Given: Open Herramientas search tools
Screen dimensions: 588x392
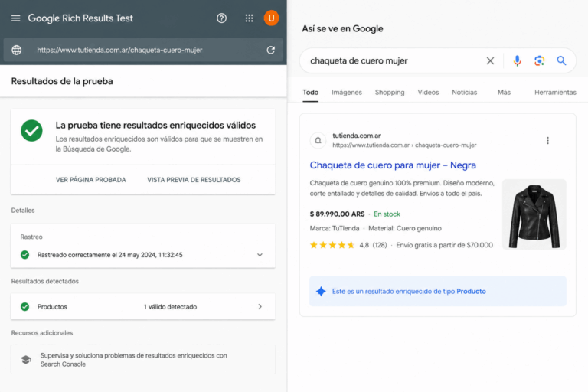Looking at the screenshot, I should point(555,93).
